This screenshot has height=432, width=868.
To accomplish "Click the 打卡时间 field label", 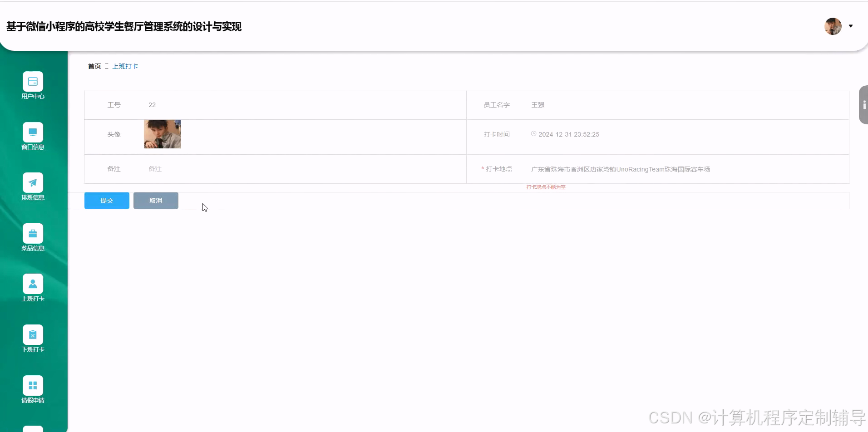I will coord(497,134).
